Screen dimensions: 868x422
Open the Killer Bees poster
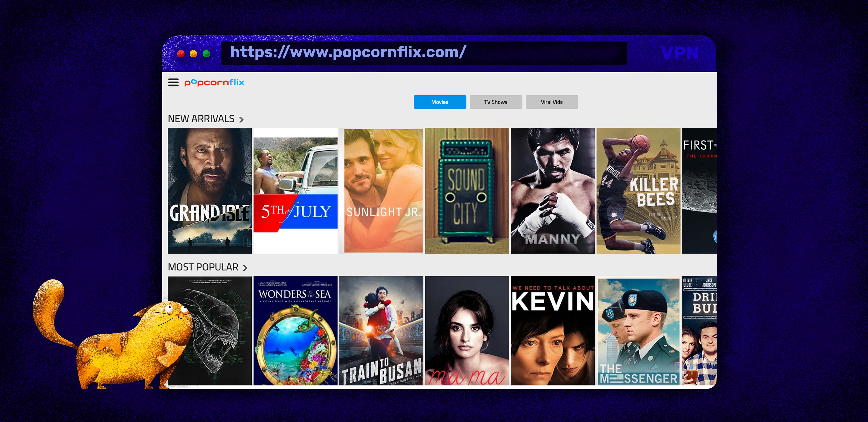(x=638, y=191)
